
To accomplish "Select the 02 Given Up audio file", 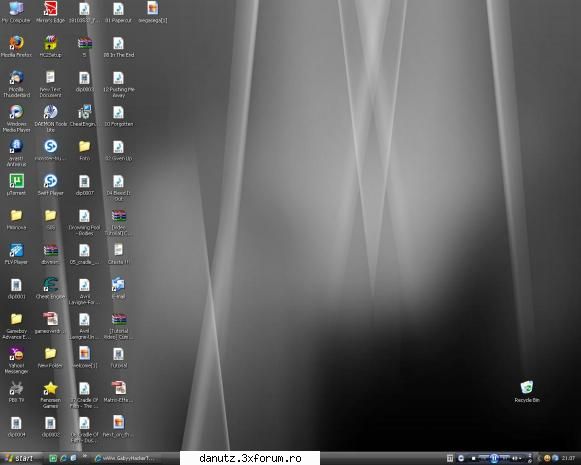I will [x=118, y=150].
